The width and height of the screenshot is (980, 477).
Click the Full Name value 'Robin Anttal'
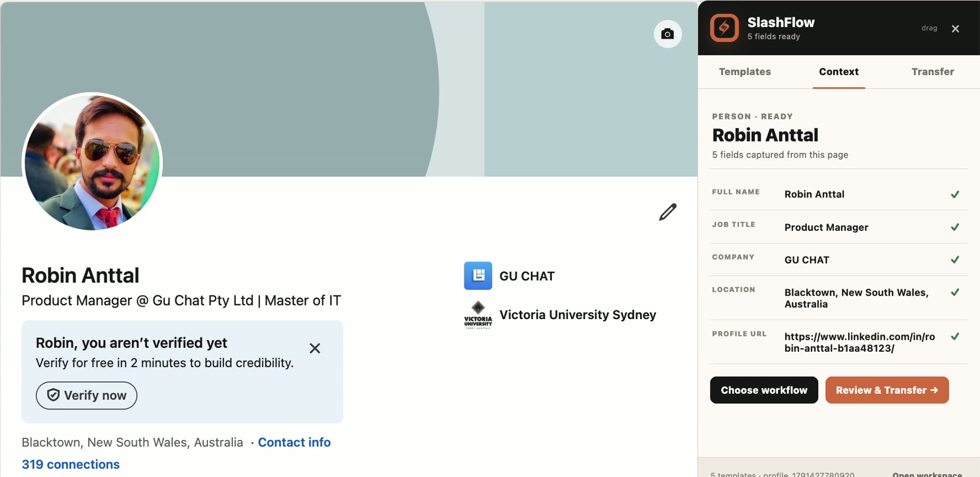pos(814,194)
